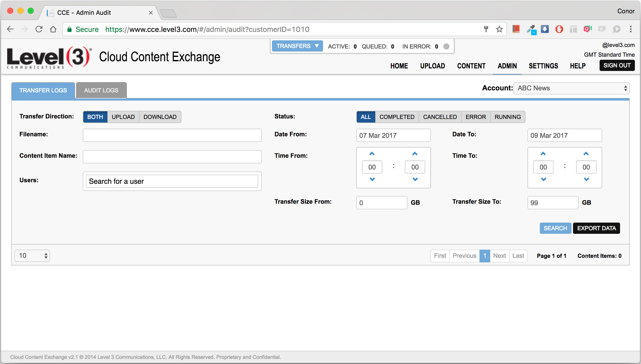Click the Level 3 Communications logo
Viewport: 641px width, 364px height.
(49, 58)
